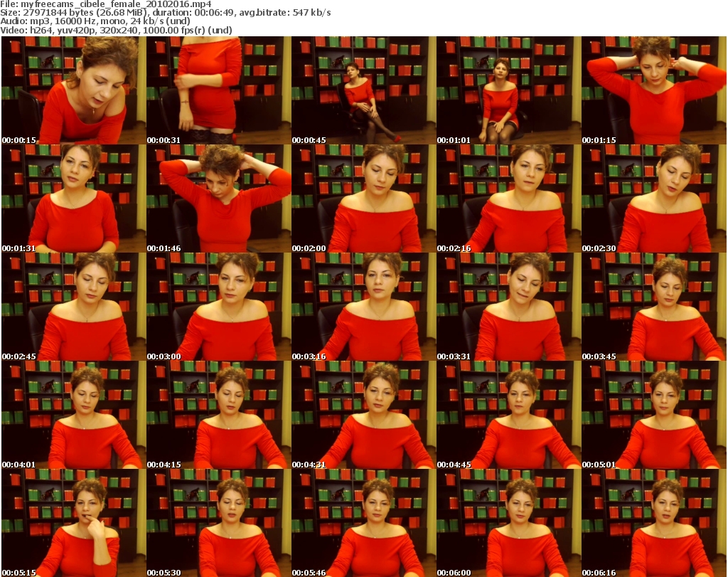Pick the frame stamped 00:02:45
Screen dimensions: 728x577
coord(73,307)
